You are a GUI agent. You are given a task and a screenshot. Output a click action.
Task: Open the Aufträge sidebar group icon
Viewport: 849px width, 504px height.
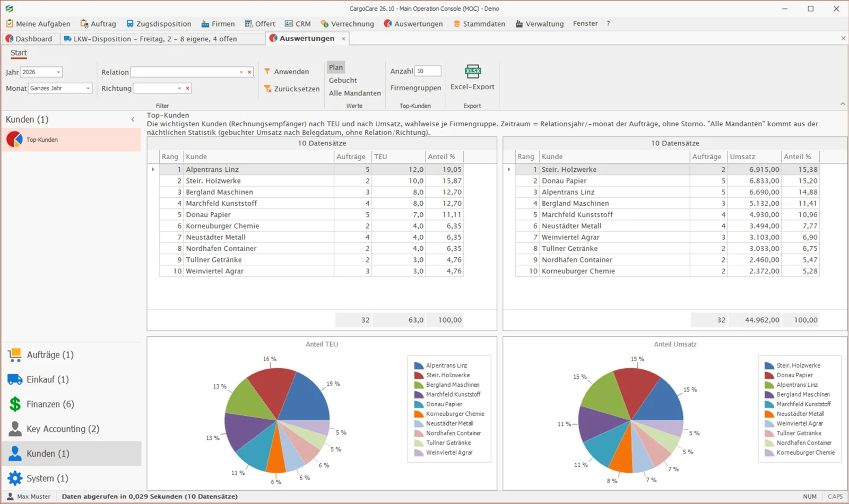[15, 355]
